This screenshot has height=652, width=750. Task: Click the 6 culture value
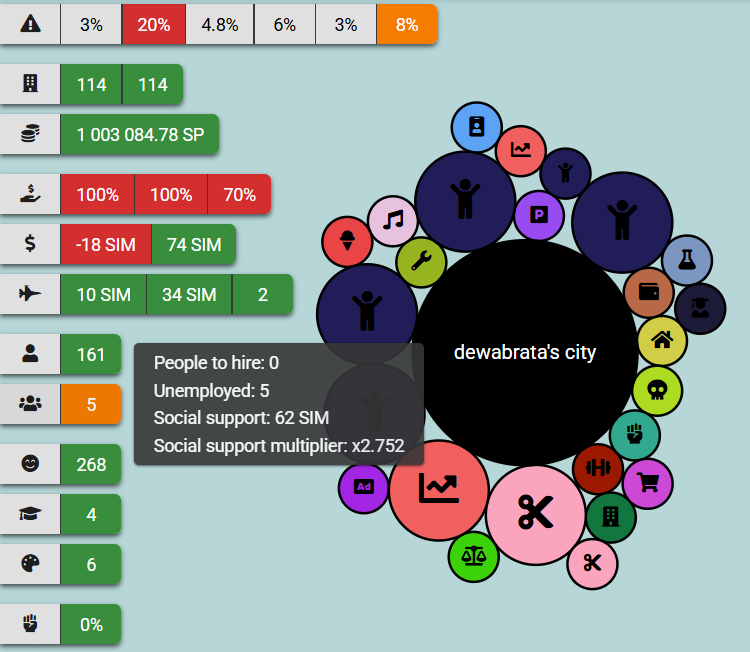coord(91,564)
